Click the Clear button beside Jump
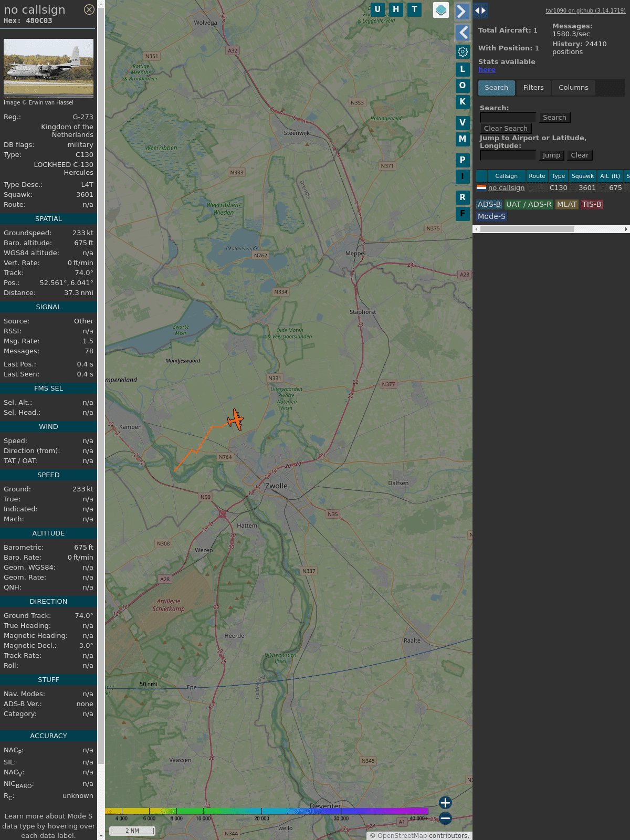Image resolution: width=630 pixels, height=840 pixels. (x=580, y=155)
